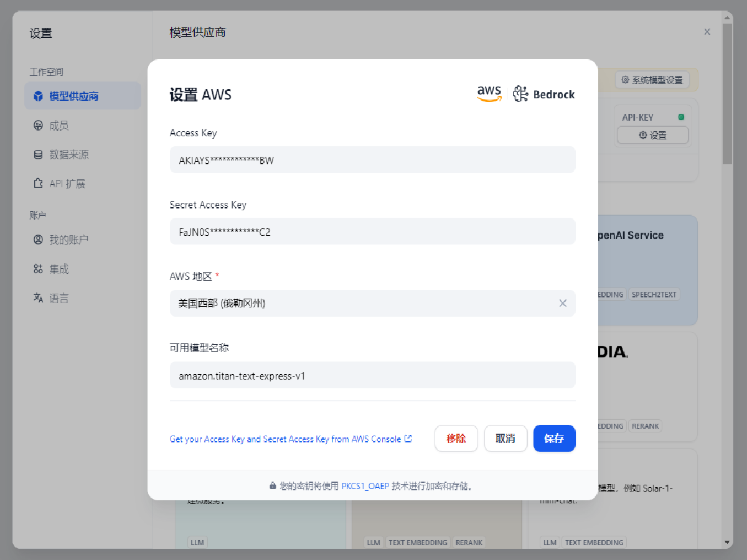Viewport: 747px width, 560px height.
Task: Clear the AWS region with X icon
Action: point(563,303)
